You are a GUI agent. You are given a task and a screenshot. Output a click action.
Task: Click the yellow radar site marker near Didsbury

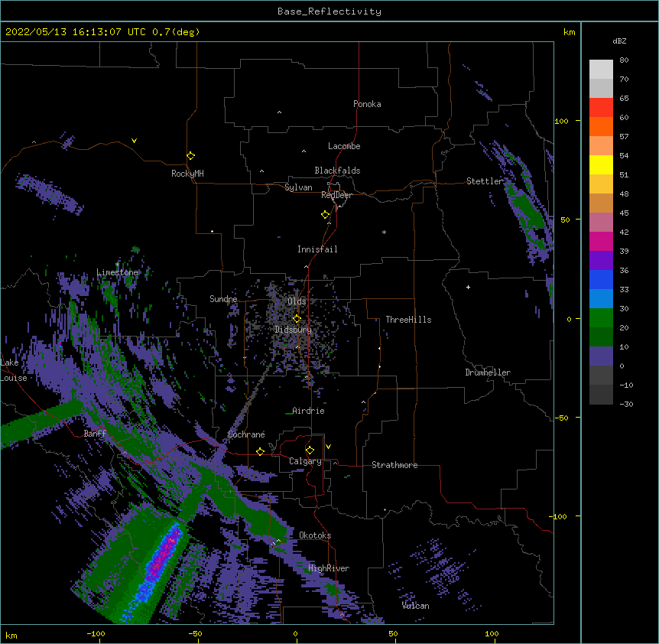tap(297, 319)
